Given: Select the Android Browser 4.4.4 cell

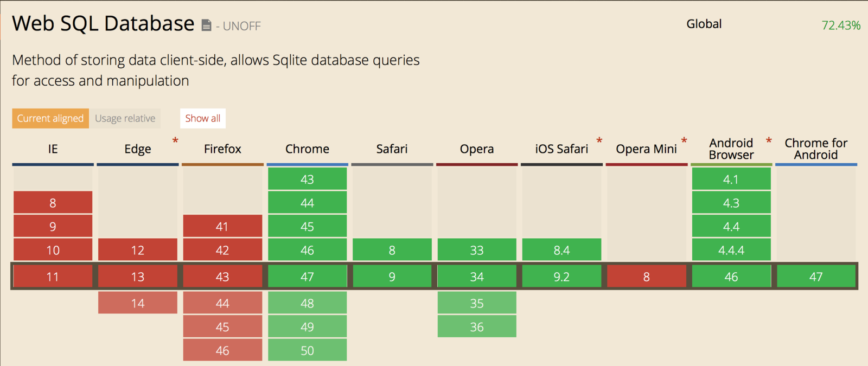Looking at the screenshot, I should (731, 250).
